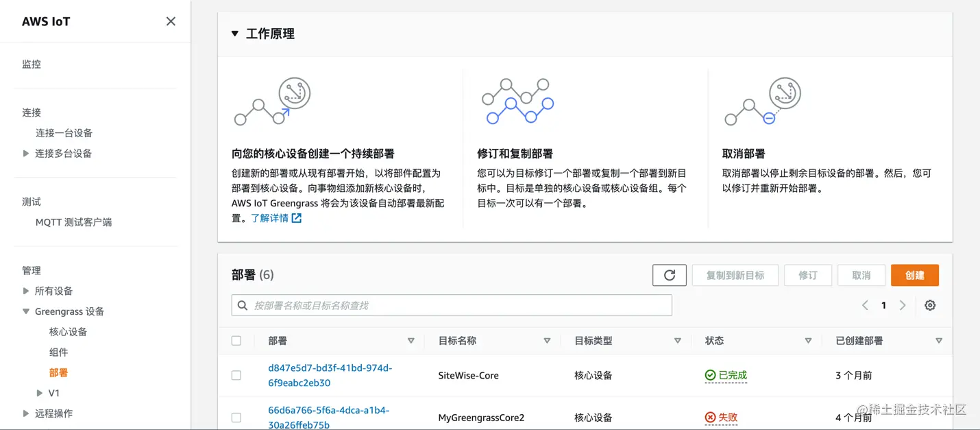This screenshot has width=980, height=430.
Task: Click the '部署 (6)' table heading
Action: point(253,275)
